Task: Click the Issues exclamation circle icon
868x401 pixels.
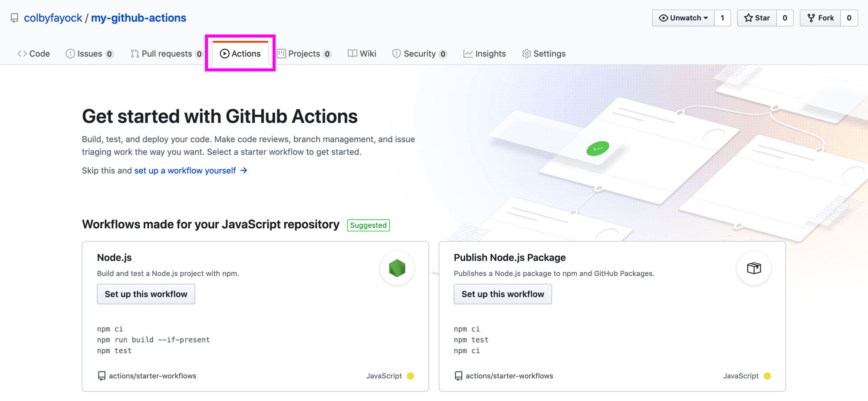Action: pos(70,53)
